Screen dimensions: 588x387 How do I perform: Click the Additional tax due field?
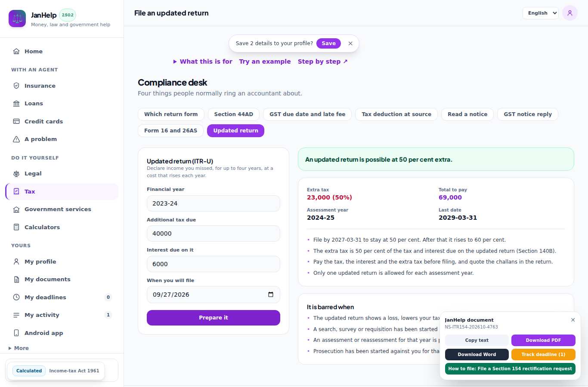(x=214, y=233)
